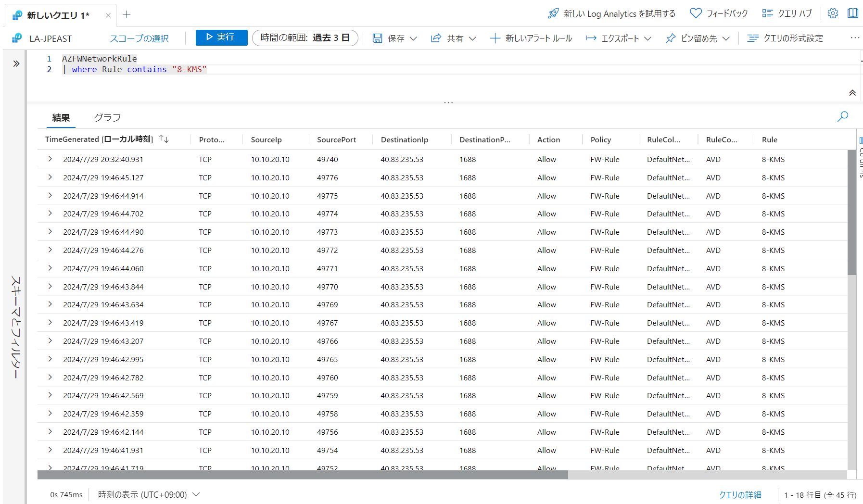Expand the ピン留め先 dropdown arrow
The height and width of the screenshot is (504, 863).
point(726,38)
